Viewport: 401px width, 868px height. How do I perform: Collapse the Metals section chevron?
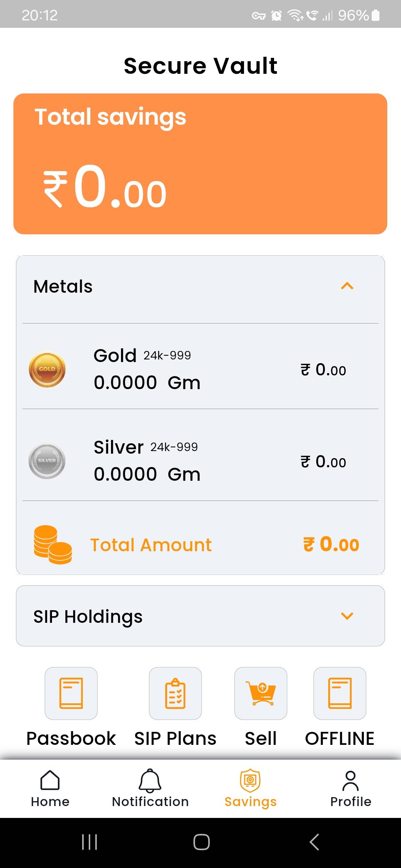pyautogui.click(x=347, y=286)
